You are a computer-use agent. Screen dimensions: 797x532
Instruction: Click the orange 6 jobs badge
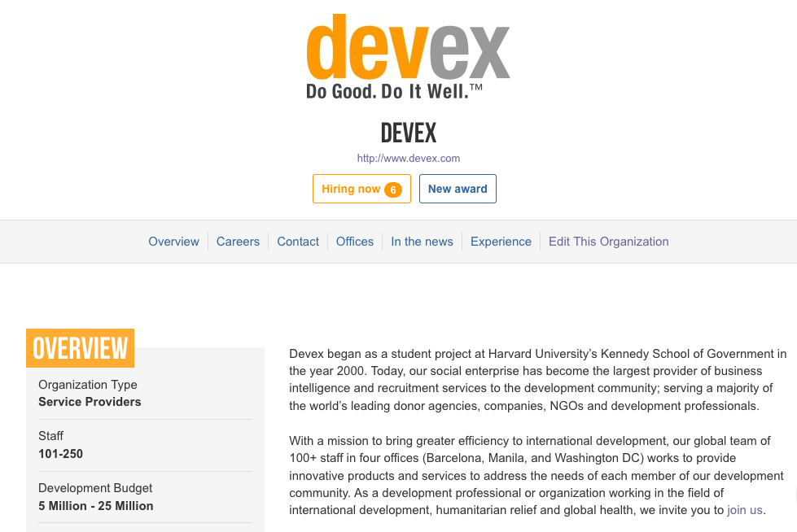(393, 190)
